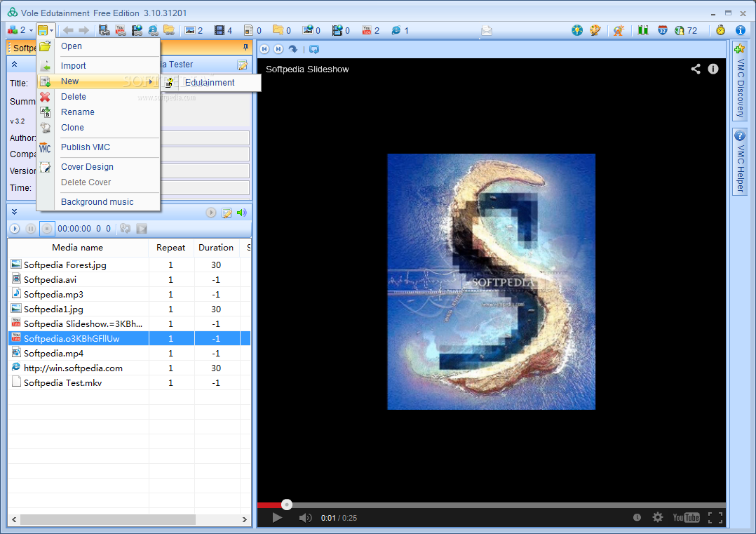Open the yellow save-disk dropdown button

pyautogui.click(x=46, y=30)
